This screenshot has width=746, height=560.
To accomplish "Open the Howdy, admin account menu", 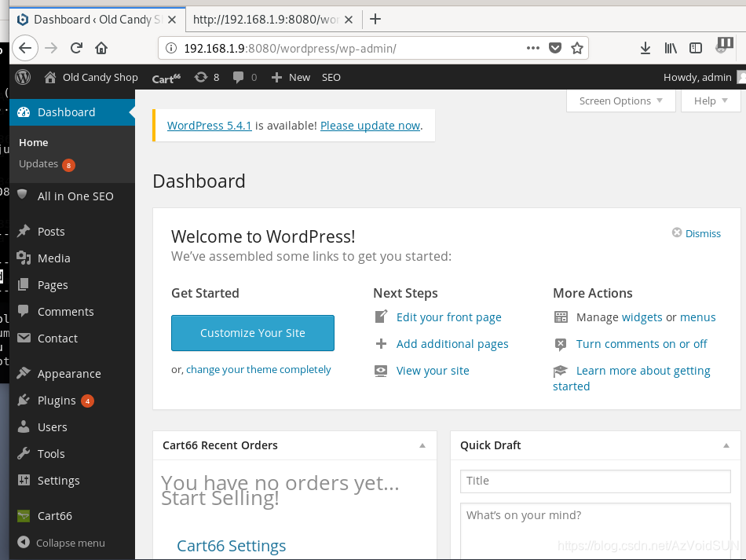I will (x=703, y=77).
